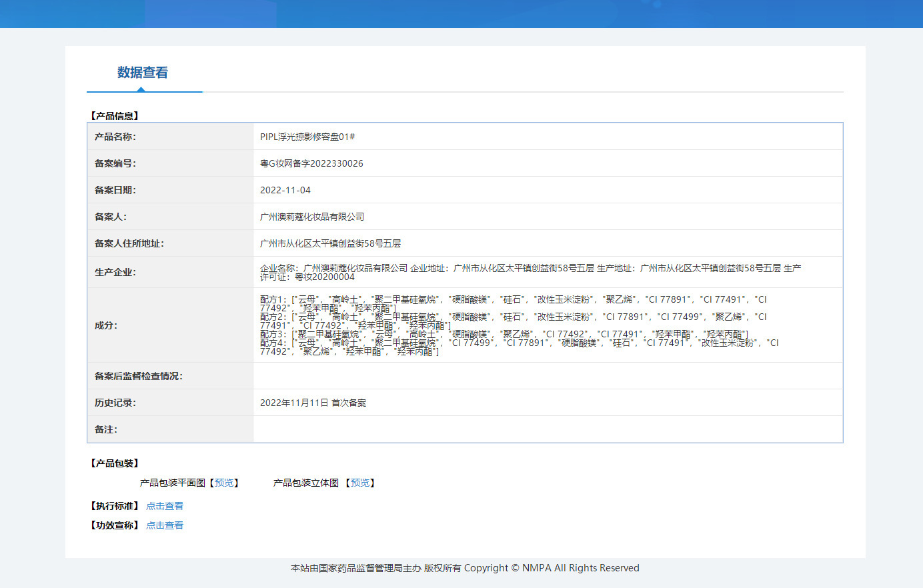Click the 产品包装立体图 label
This screenshot has height=588, width=923.
(x=306, y=483)
